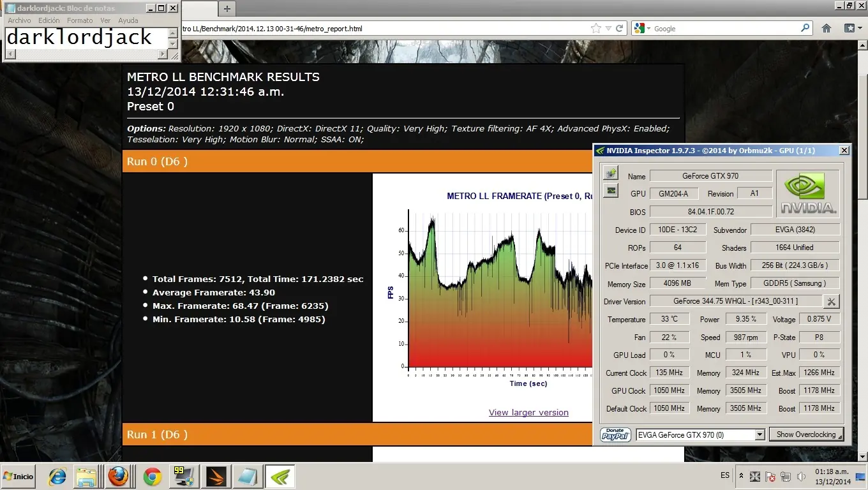Click the Min. Framerate: 10.58 line
The height and width of the screenshot is (490, 868).
coord(239,319)
